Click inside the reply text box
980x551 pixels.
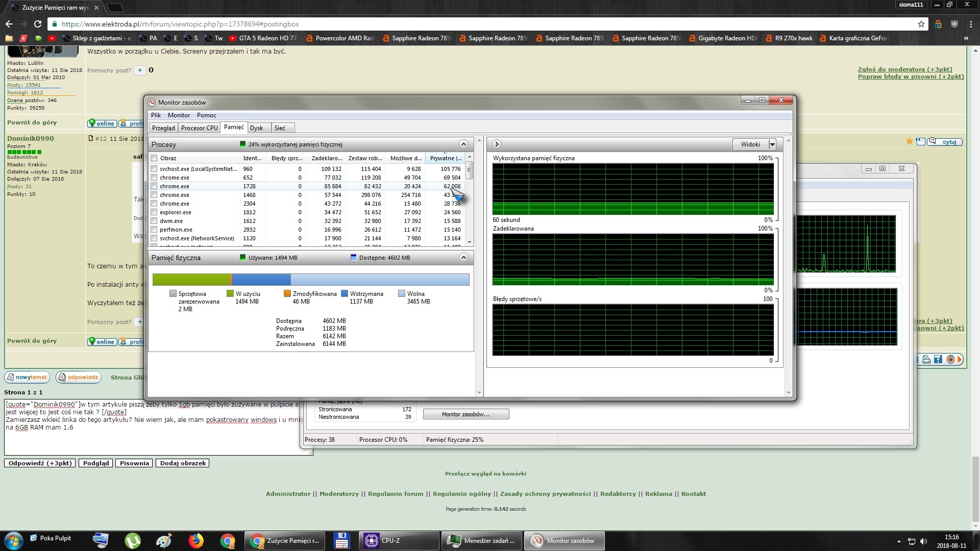tap(158, 428)
